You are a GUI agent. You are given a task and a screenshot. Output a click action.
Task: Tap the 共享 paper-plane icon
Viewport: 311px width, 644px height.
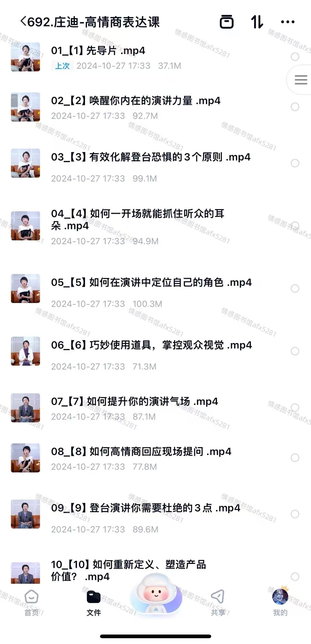[x=218, y=596]
